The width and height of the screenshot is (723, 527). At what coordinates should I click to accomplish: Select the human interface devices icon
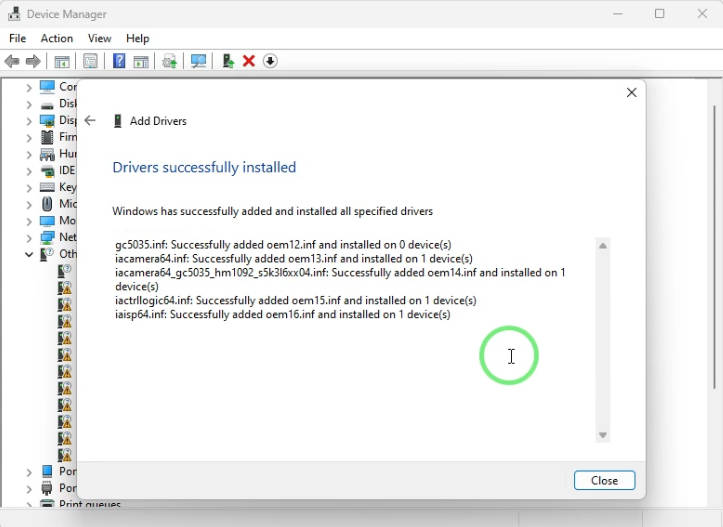pos(47,154)
